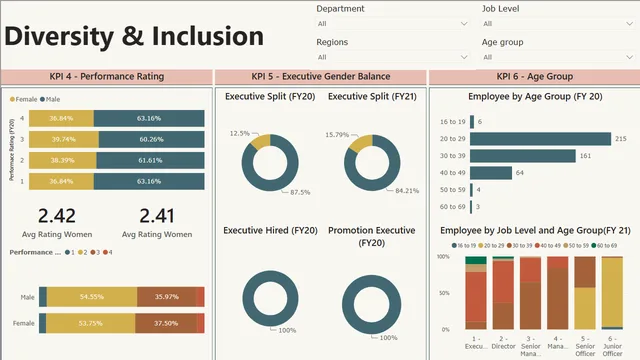This screenshot has width=640, height=360.
Task: Select the 36.84% female segment of rating 1
Action: click(61, 181)
